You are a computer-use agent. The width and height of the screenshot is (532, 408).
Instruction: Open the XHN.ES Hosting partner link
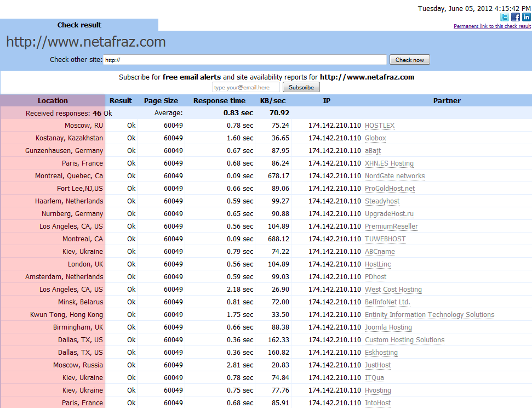click(389, 163)
